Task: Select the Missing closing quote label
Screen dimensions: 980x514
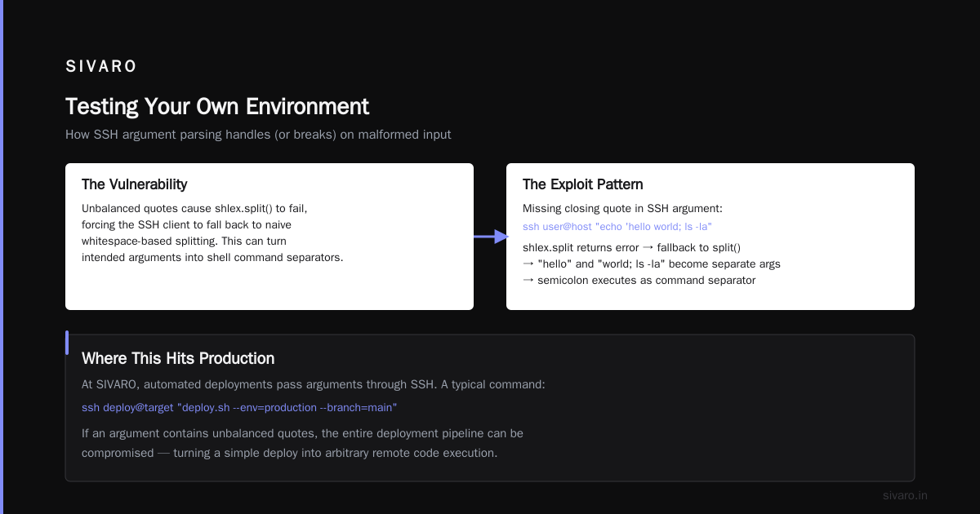Action: pos(621,208)
